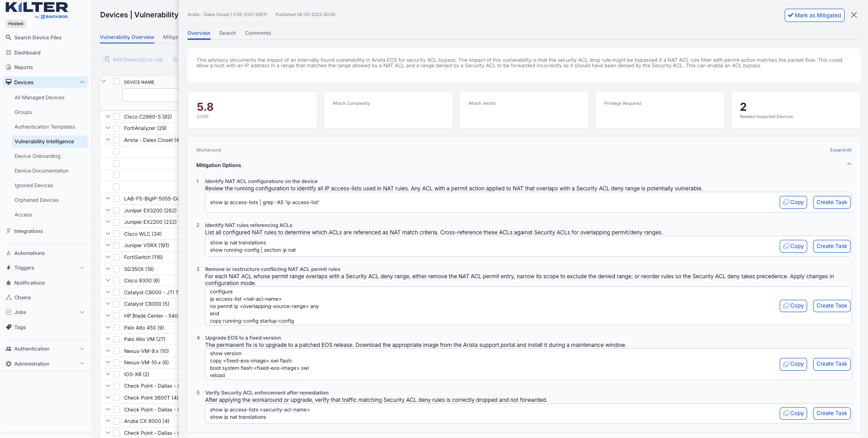Click the 2 Related Impacted Devices card
Image resolution: width=868 pixels, height=438 pixels.
click(x=795, y=110)
